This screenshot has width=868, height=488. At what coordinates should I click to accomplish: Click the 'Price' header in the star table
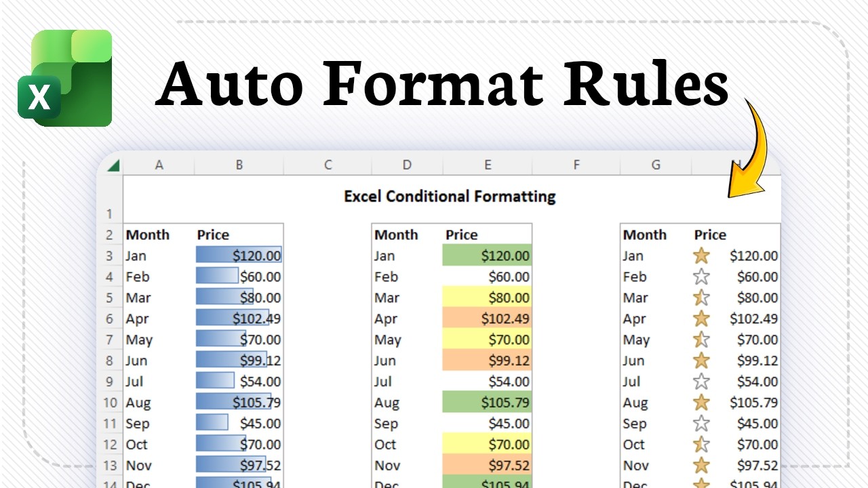[710, 235]
